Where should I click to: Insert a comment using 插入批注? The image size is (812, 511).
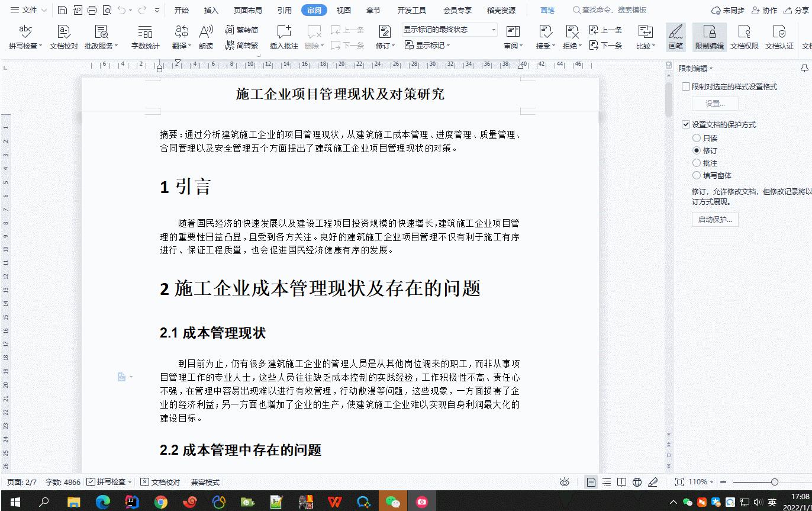283,36
